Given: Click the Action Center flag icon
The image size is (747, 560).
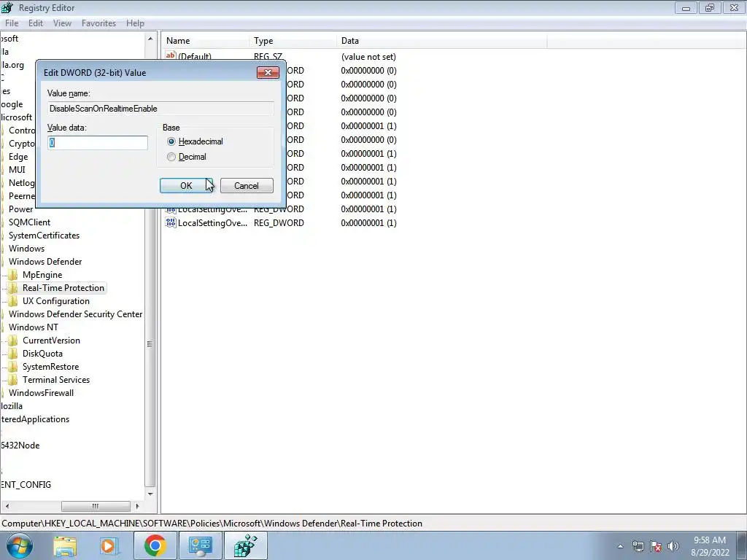Looking at the screenshot, I should tap(656, 546).
